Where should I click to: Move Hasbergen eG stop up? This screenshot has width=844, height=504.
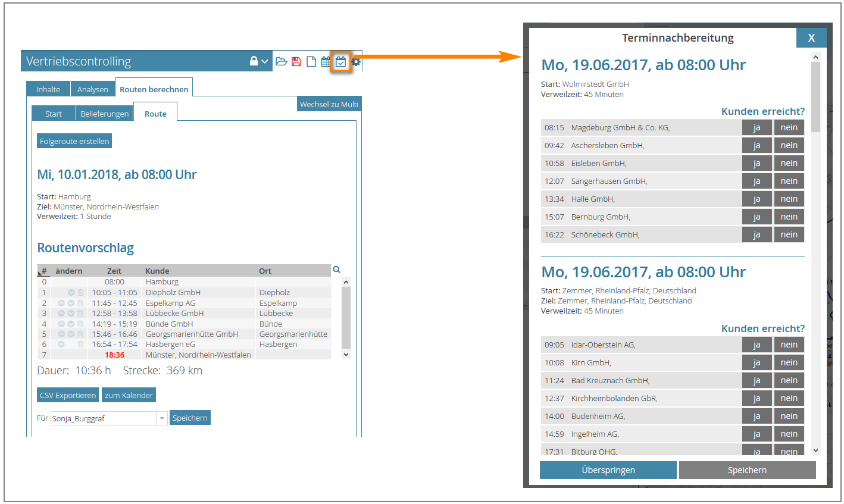pyautogui.click(x=61, y=344)
